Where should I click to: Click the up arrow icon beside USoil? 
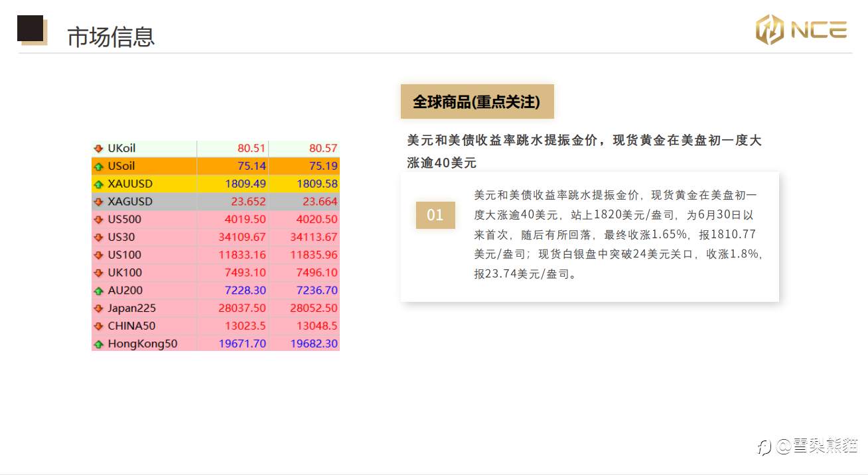point(99,167)
